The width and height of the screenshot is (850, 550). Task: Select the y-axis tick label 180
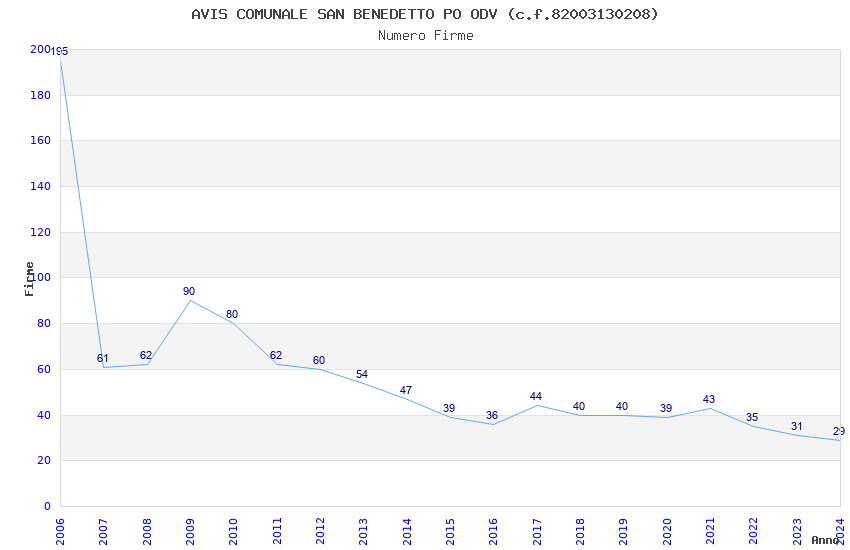tap(40, 95)
